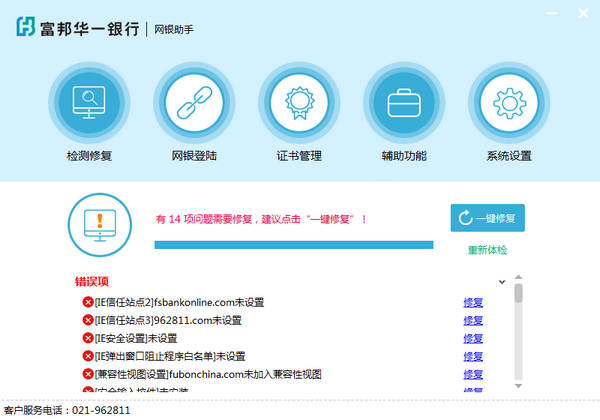Minimize the 网银助手 window

point(551,13)
